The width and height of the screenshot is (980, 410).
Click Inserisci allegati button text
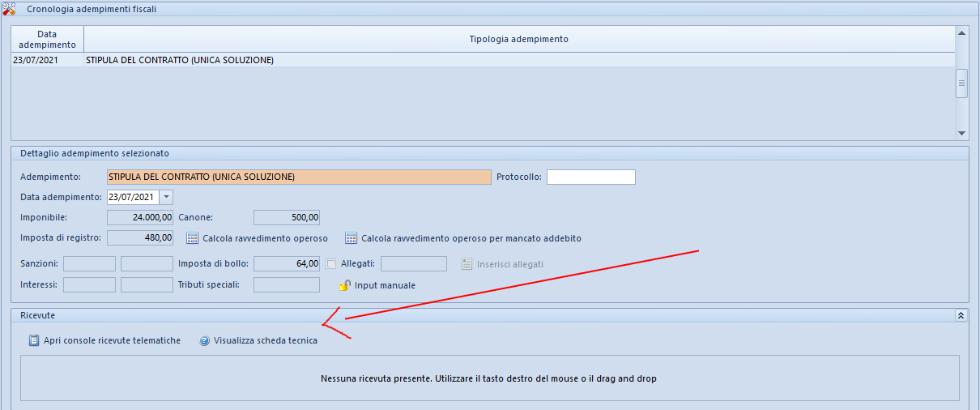[510, 264]
